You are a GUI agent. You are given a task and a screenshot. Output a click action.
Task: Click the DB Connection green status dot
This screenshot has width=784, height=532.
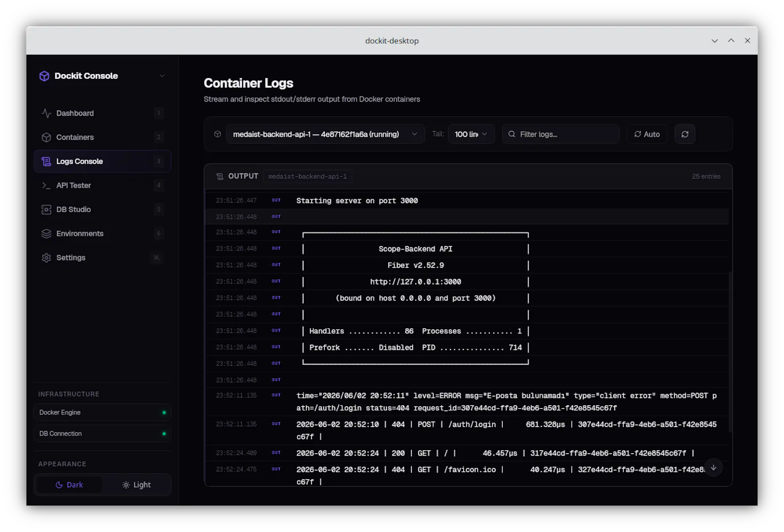point(164,434)
